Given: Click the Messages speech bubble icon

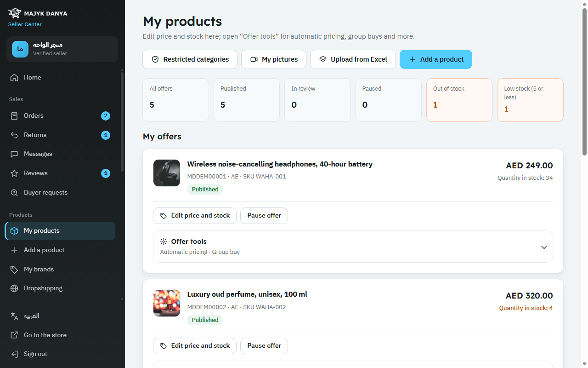Looking at the screenshot, I should point(15,154).
